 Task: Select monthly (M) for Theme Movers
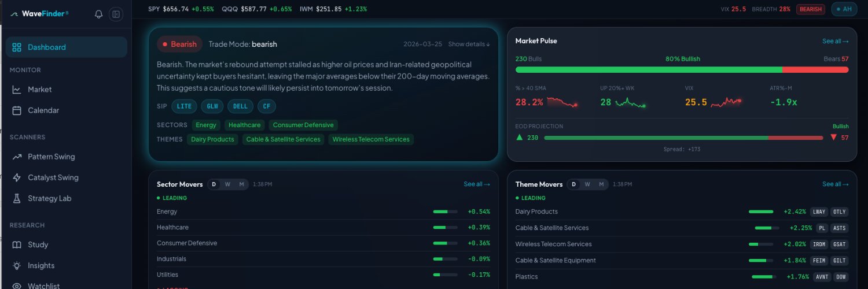pos(601,184)
